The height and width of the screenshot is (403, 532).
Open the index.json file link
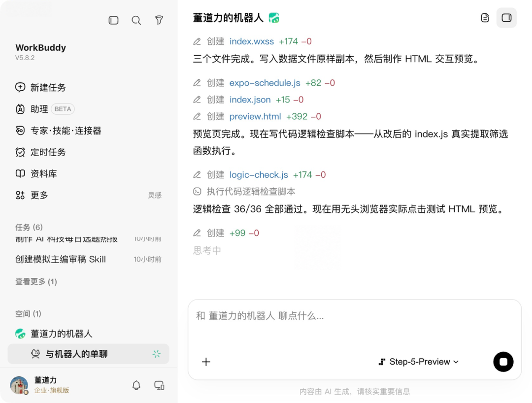(250, 100)
